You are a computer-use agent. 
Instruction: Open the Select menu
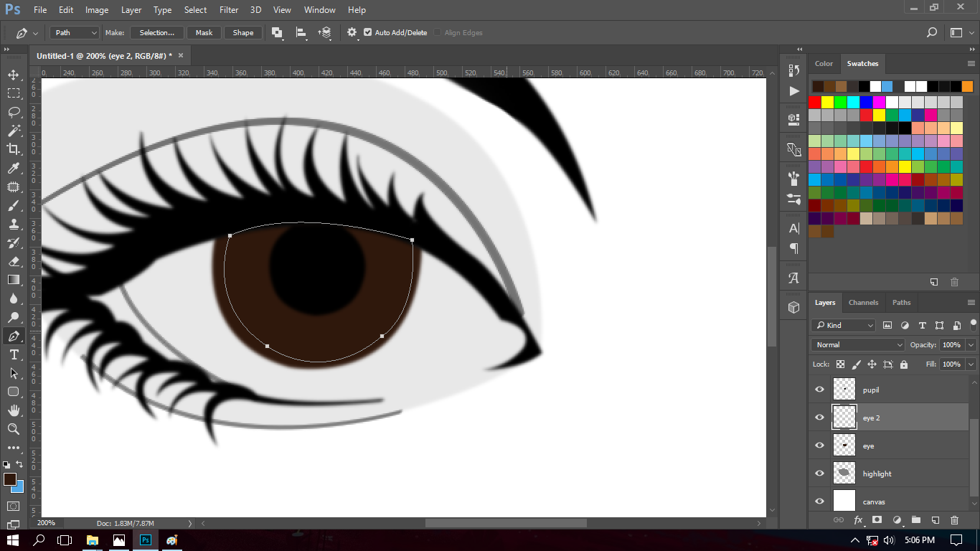[x=195, y=10]
